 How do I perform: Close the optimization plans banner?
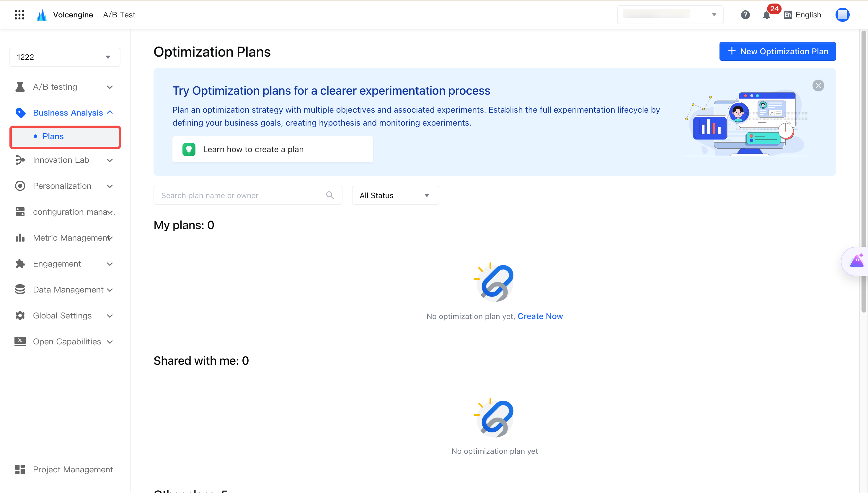pos(818,85)
